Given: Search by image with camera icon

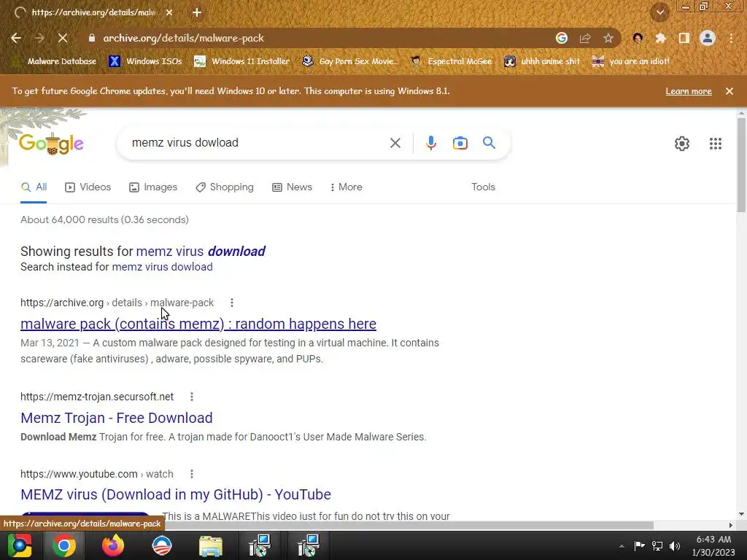Looking at the screenshot, I should pyautogui.click(x=460, y=143).
